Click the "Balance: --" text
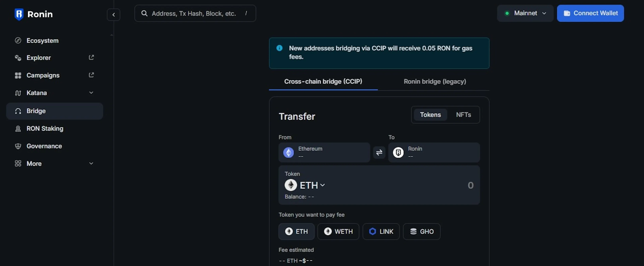This screenshot has width=644, height=266. point(299,197)
